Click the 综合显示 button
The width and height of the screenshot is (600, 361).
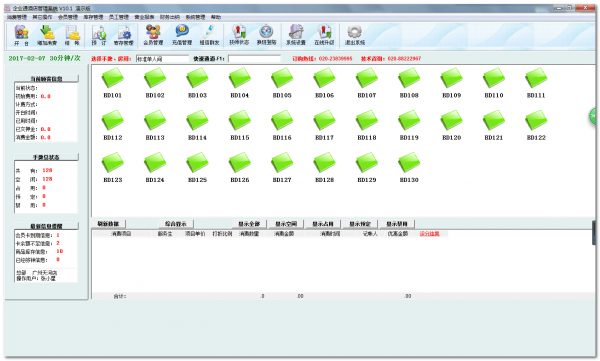176,224
